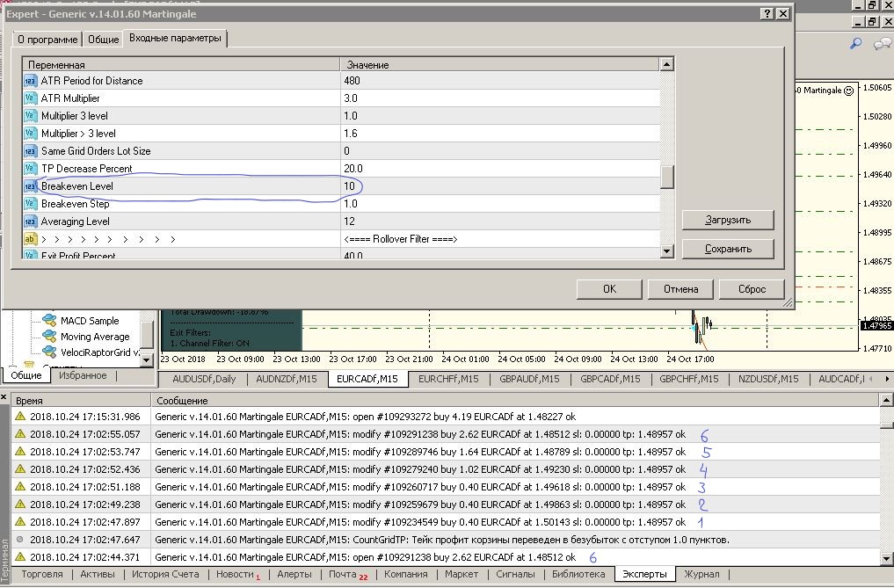Select the MACD Sample expert icon
894x588 pixels.
(x=49, y=321)
